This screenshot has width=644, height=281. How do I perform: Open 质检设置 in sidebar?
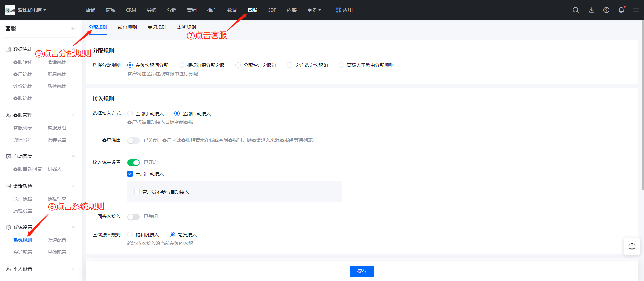pyautogui.click(x=23, y=211)
